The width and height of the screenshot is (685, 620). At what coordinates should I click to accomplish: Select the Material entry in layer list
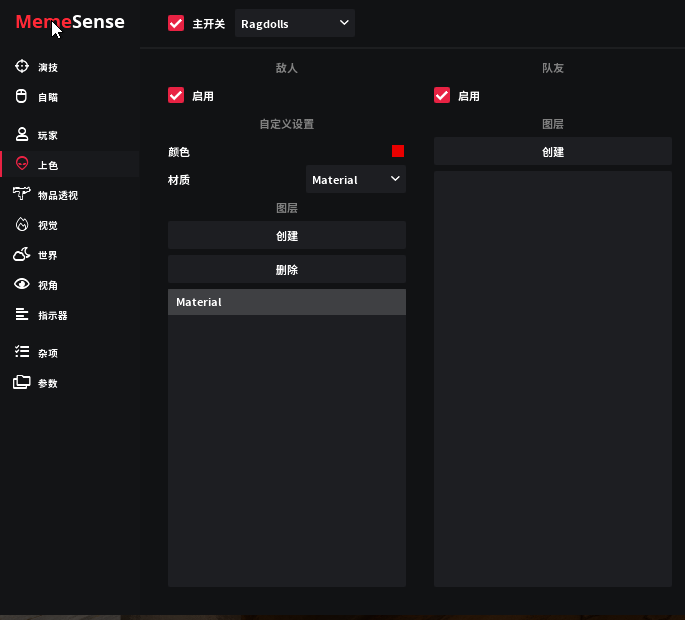click(x=287, y=302)
